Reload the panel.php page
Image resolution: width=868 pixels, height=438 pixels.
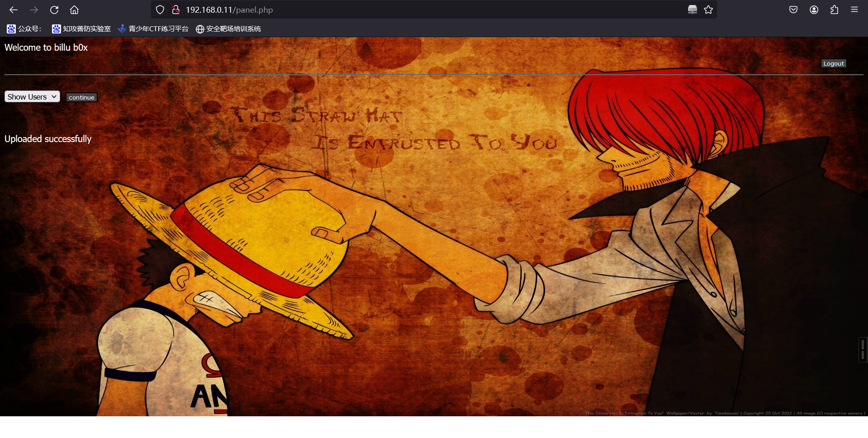[x=54, y=10]
